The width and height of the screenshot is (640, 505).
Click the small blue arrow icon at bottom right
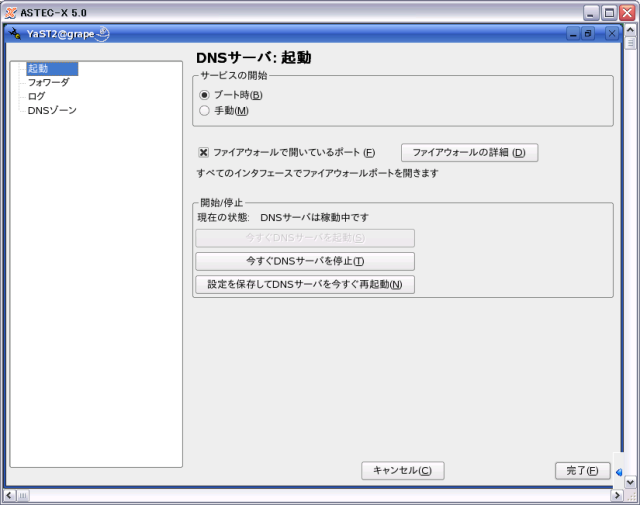(x=619, y=472)
